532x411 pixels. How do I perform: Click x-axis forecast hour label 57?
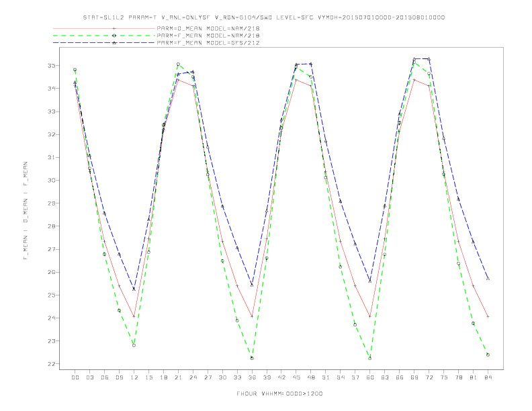(x=355, y=377)
